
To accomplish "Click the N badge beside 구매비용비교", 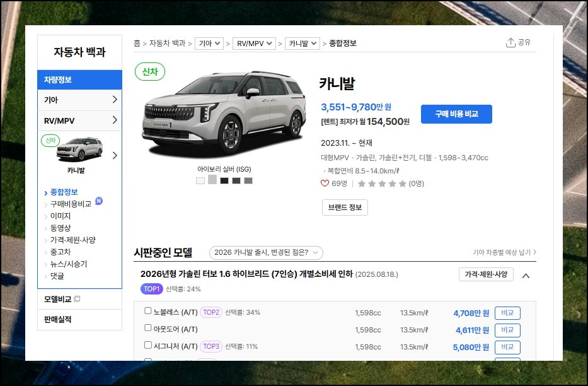I will pyautogui.click(x=98, y=201).
